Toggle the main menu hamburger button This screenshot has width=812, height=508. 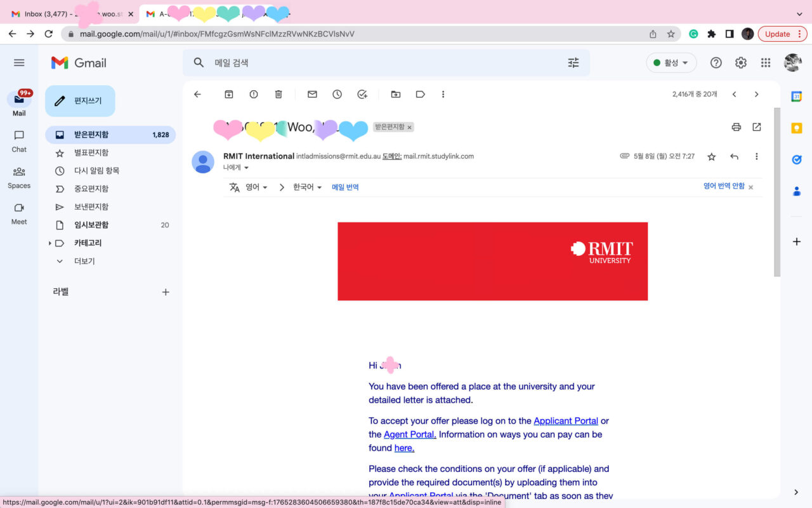[19, 63]
